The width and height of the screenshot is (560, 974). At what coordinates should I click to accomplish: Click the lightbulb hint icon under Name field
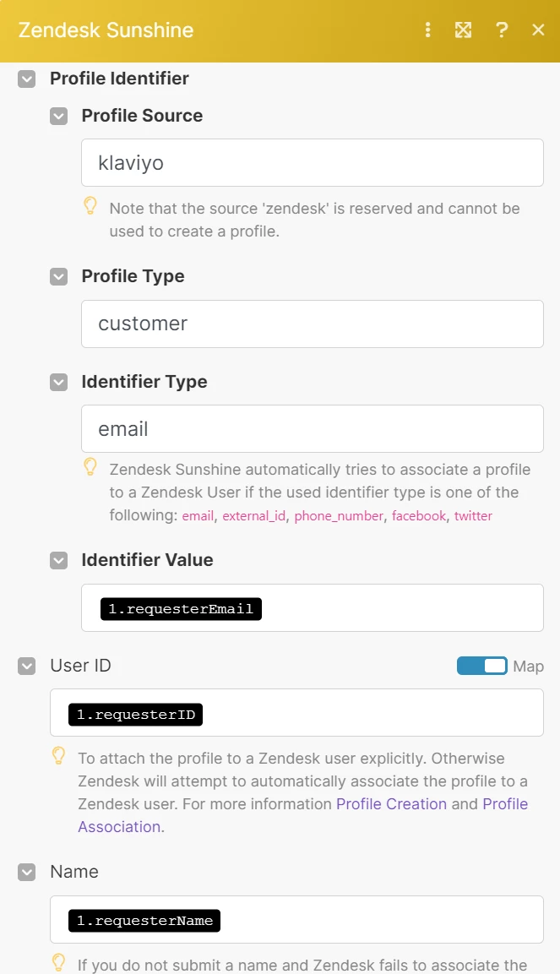[x=59, y=962]
